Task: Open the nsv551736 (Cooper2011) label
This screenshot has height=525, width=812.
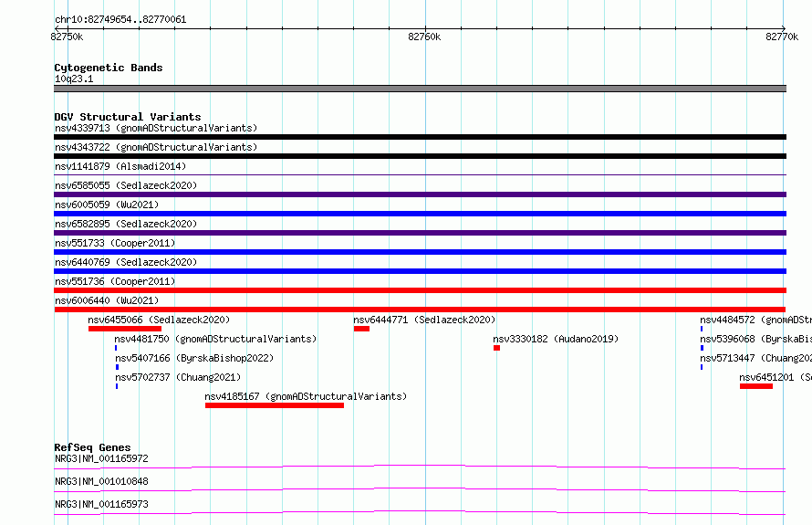Action: (x=115, y=281)
